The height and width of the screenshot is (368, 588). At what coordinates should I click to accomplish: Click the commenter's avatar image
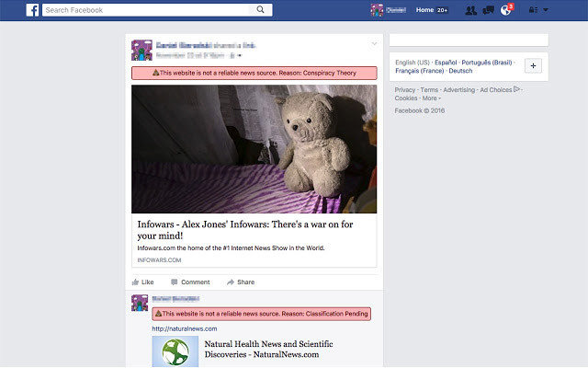(140, 303)
